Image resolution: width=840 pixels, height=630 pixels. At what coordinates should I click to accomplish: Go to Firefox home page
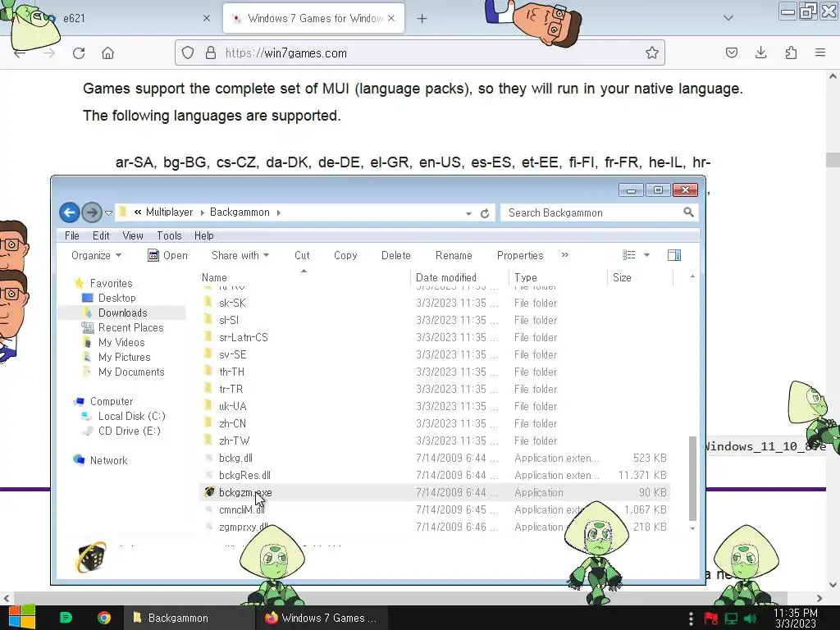coord(107,53)
